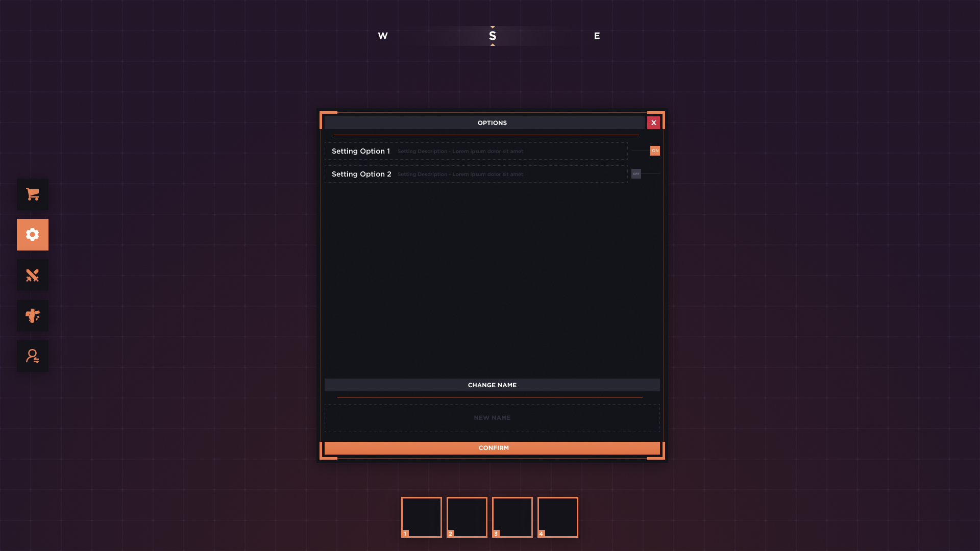Turn off Setting Option 1 toggle
Viewport: 980px width, 551px height.
[654, 151]
